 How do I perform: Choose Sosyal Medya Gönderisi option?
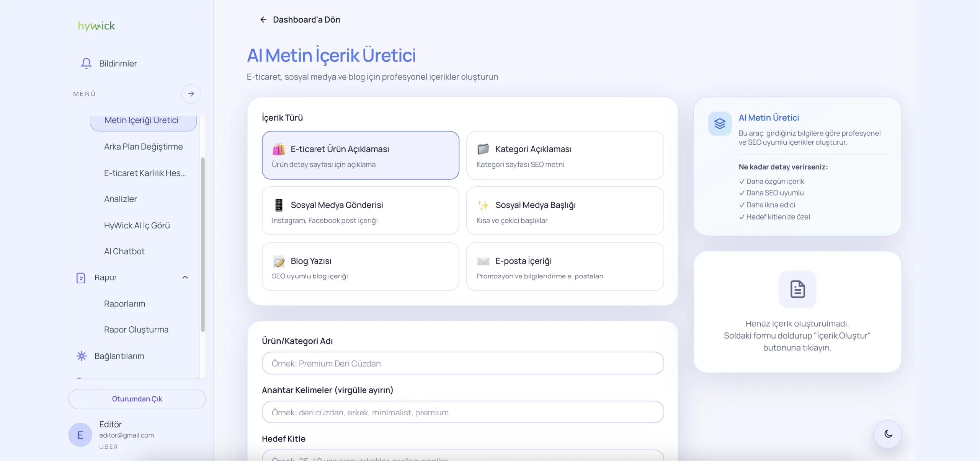tap(360, 211)
